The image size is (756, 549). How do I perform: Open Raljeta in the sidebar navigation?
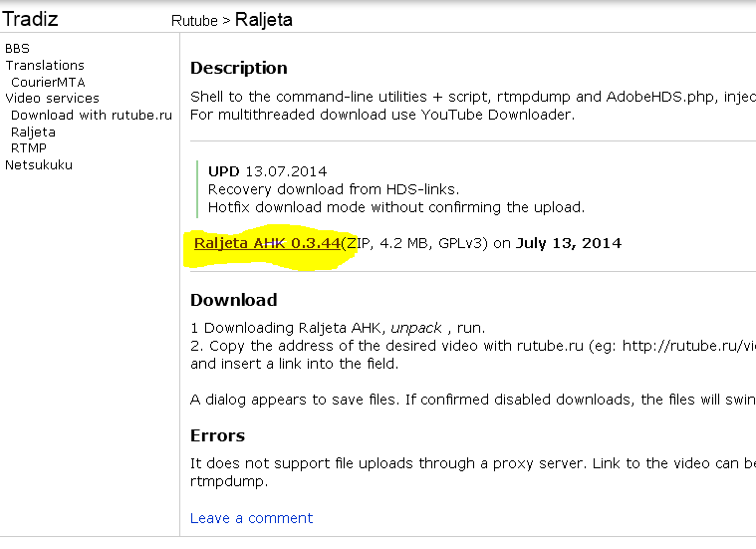[33, 132]
